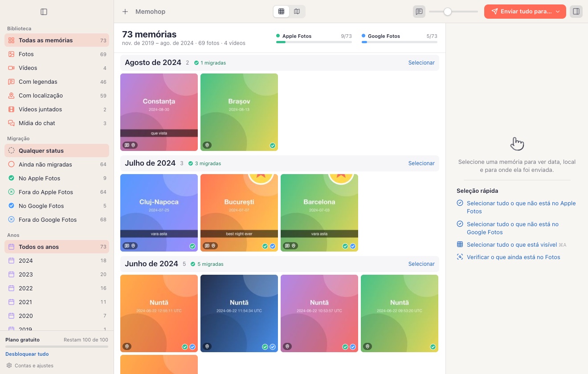Show memories Com legendas
This screenshot has height=374, width=588.
57,81
